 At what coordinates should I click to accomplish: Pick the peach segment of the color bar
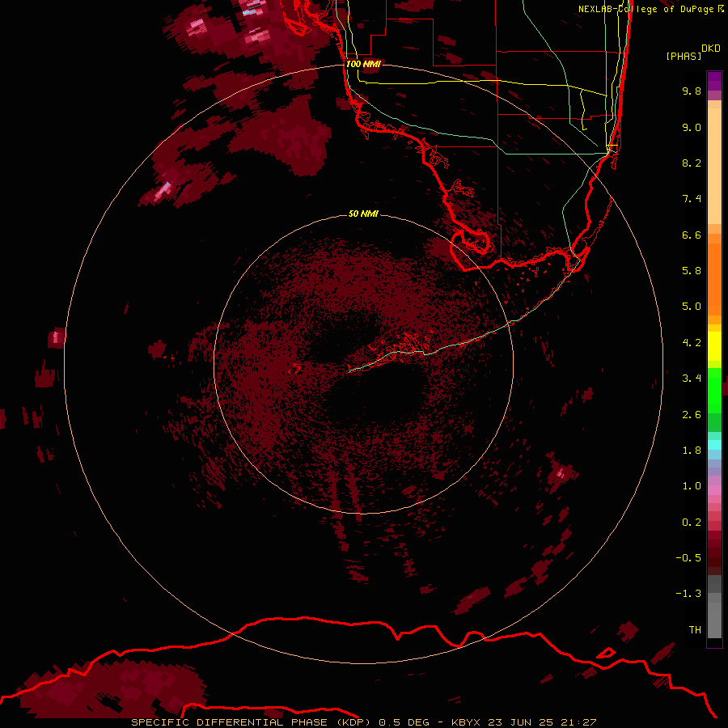pyautogui.click(x=714, y=166)
